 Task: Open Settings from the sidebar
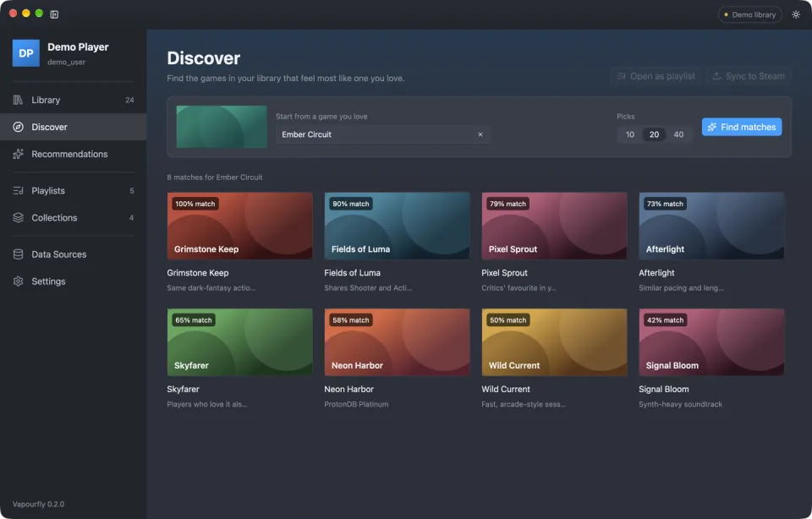pos(73,281)
